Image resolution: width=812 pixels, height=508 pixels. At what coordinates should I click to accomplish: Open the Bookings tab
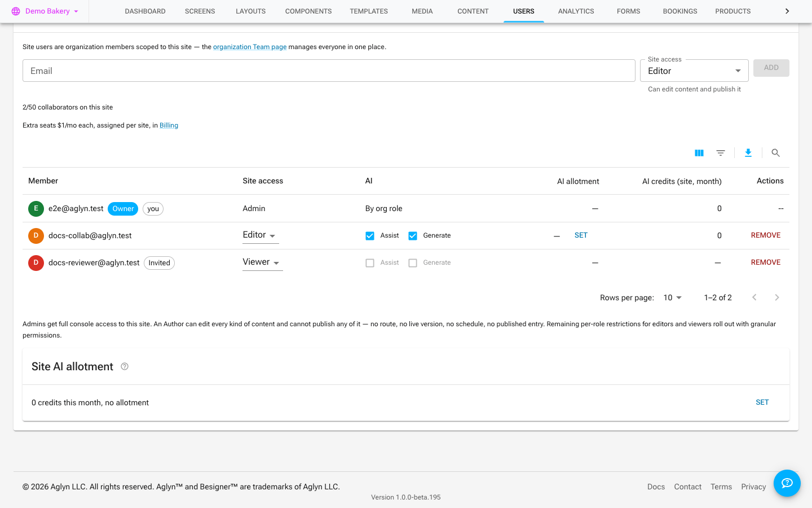click(680, 11)
